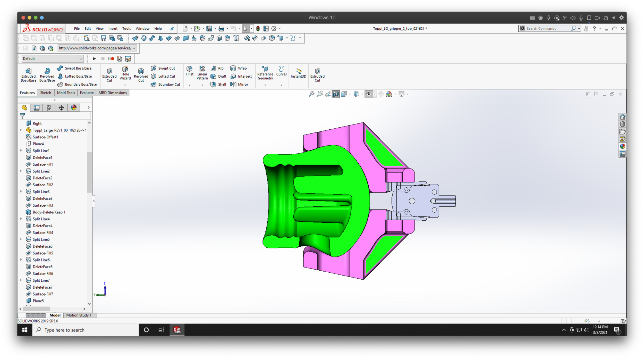Image resolution: width=644 pixels, height=359 pixels.
Task: Toggle Hide/Show Items in view toolbar
Action: point(369,94)
